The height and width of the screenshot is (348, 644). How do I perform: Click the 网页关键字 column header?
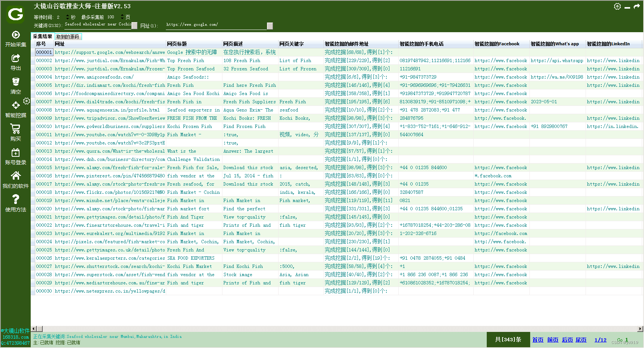click(x=301, y=44)
